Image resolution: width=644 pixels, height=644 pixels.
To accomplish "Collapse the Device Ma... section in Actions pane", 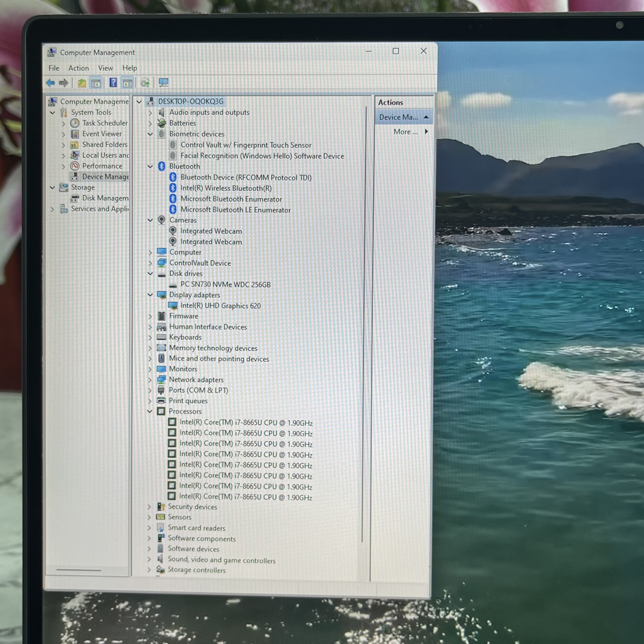I will tap(426, 117).
